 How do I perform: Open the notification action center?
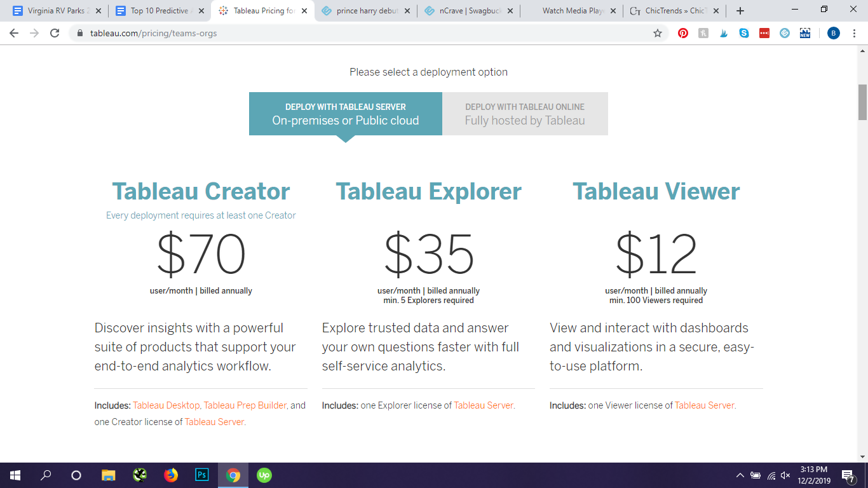pos(848,475)
